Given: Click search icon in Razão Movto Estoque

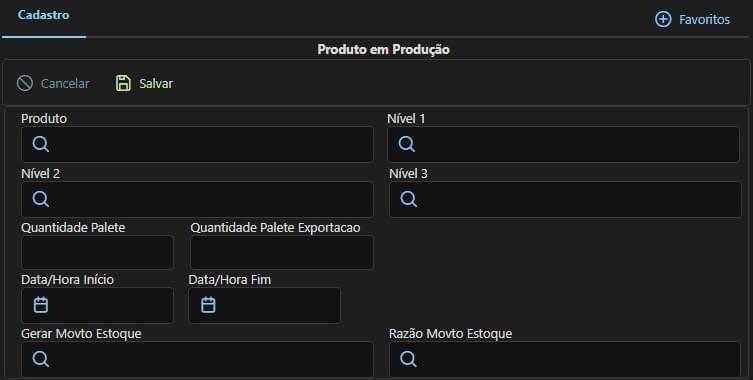Looking at the screenshot, I should pyautogui.click(x=409, y=359).
